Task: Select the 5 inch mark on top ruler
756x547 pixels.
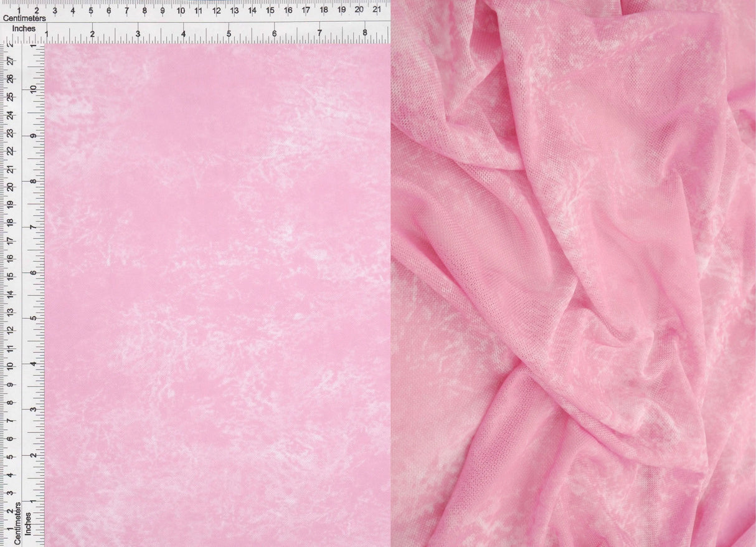Action: pyautogui.click(x=230, y=29)
